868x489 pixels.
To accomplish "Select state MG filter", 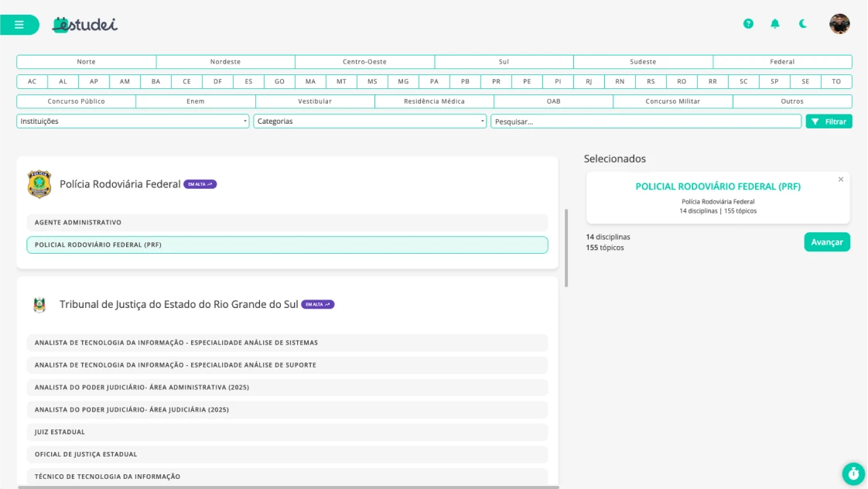I will 404,81.
